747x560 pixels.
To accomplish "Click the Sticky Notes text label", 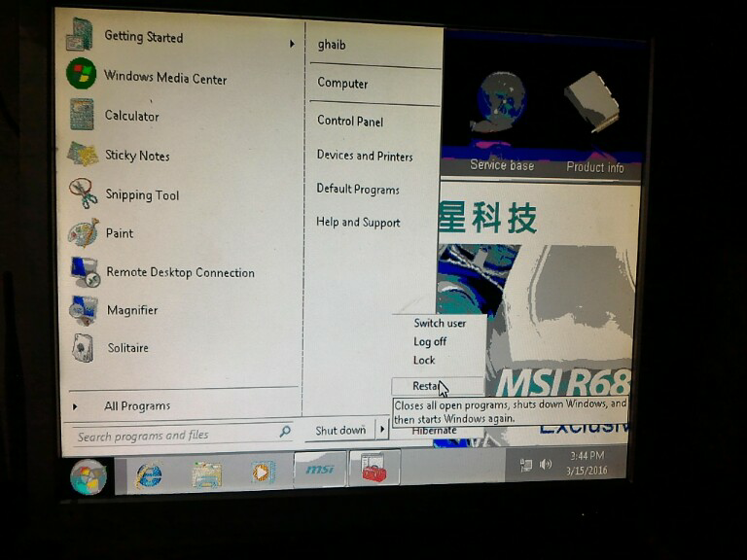I will pos(137,156).
